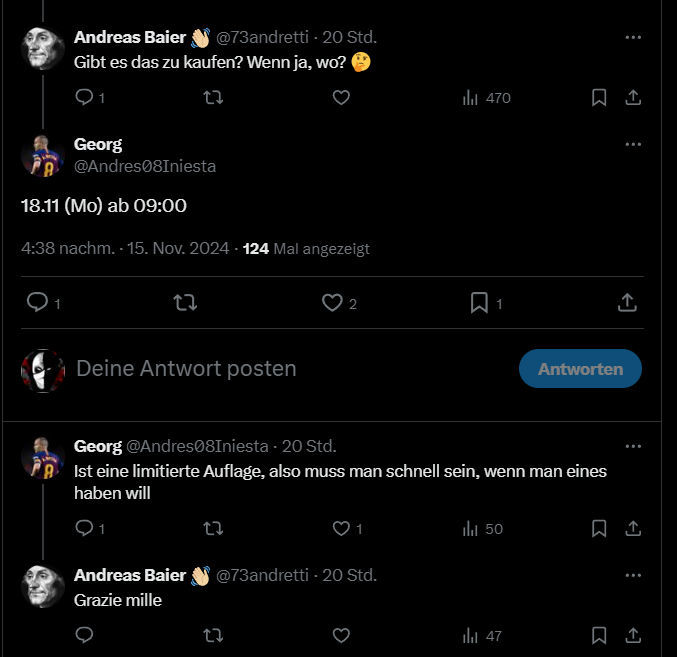
Task: Open more options for Georg's main post
Action: pyautogui.click(x=633, y=144)
